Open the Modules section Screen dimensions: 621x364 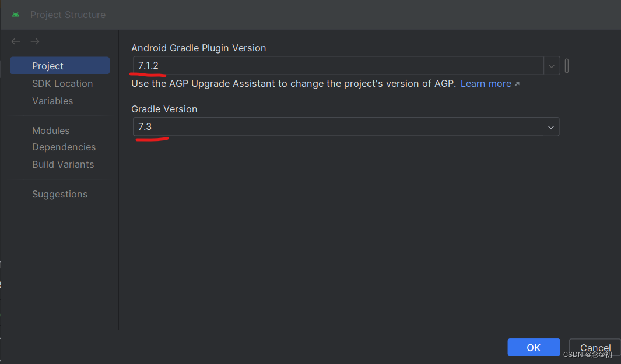[50, 130]
